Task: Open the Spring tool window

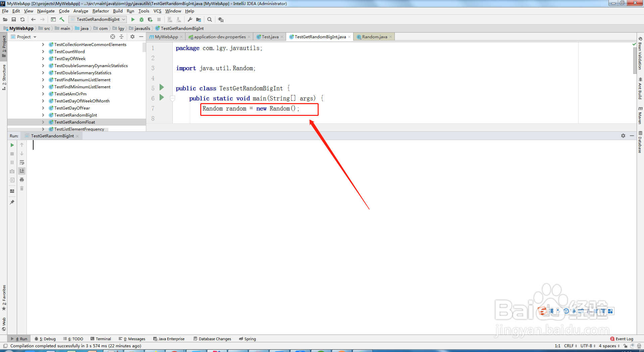Action: pos(247,339)
